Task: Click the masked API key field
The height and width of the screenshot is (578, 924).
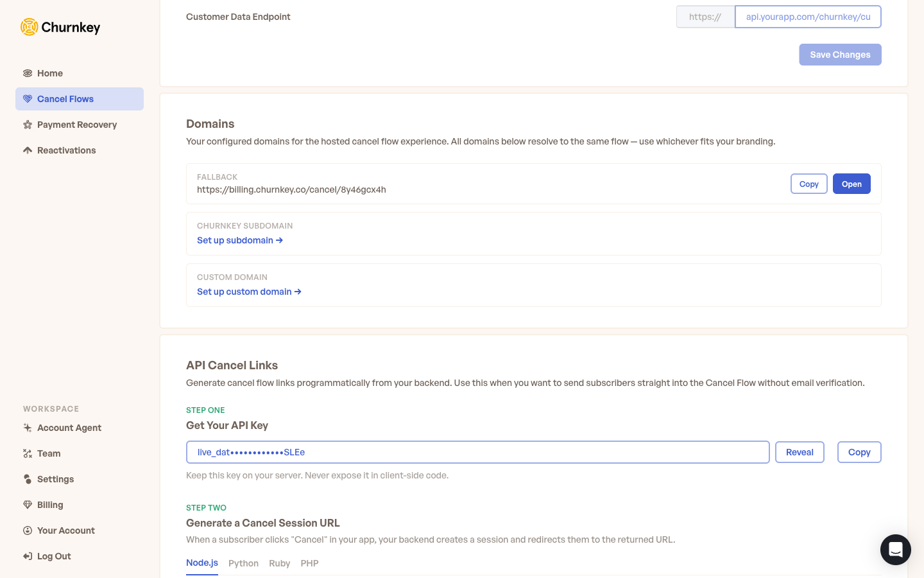Action: pyautogui.click(x=478, y=452)
